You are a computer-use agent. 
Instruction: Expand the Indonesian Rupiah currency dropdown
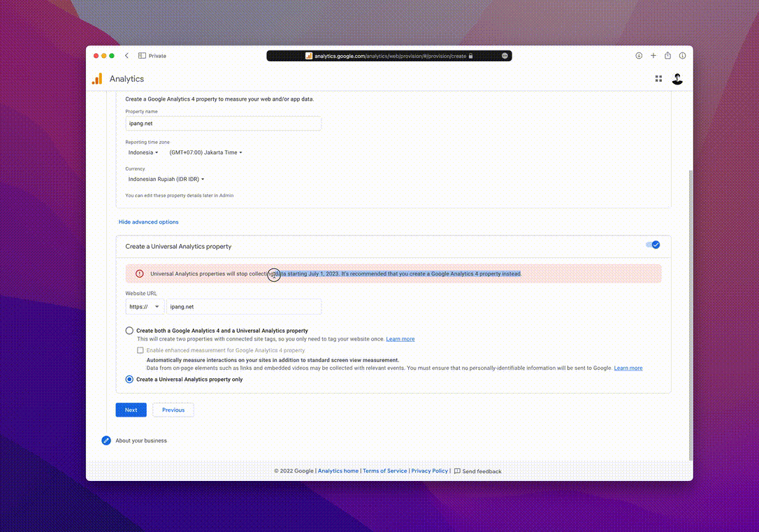pyautogui.click(x=166, y=179)
